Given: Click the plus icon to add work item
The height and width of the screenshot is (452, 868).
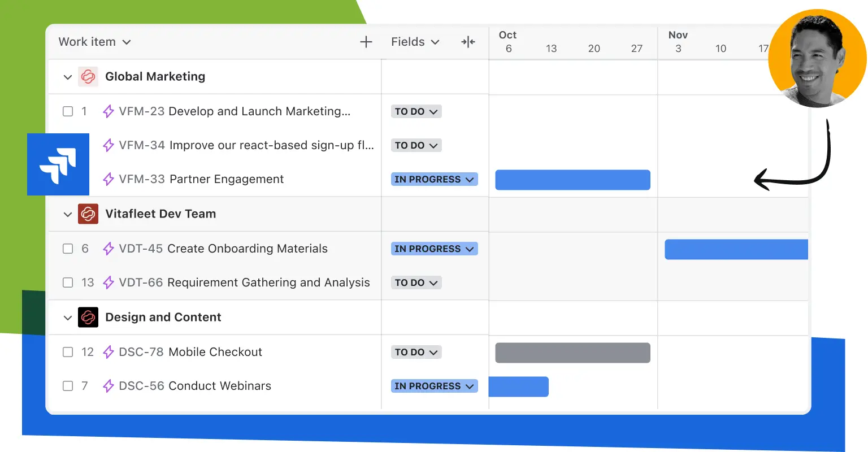Looking at the screenshot, I should [366, 42].
